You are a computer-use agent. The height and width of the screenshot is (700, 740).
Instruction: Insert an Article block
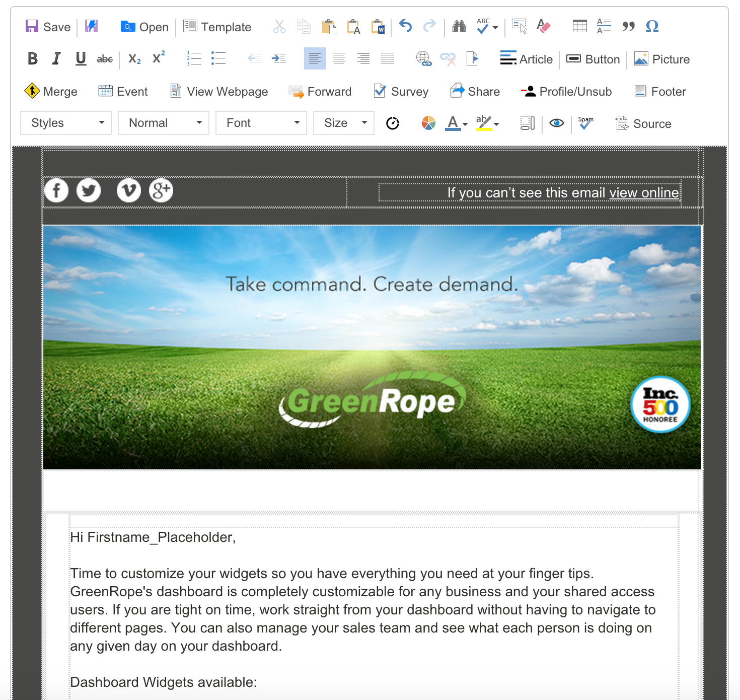pos(526,59)
